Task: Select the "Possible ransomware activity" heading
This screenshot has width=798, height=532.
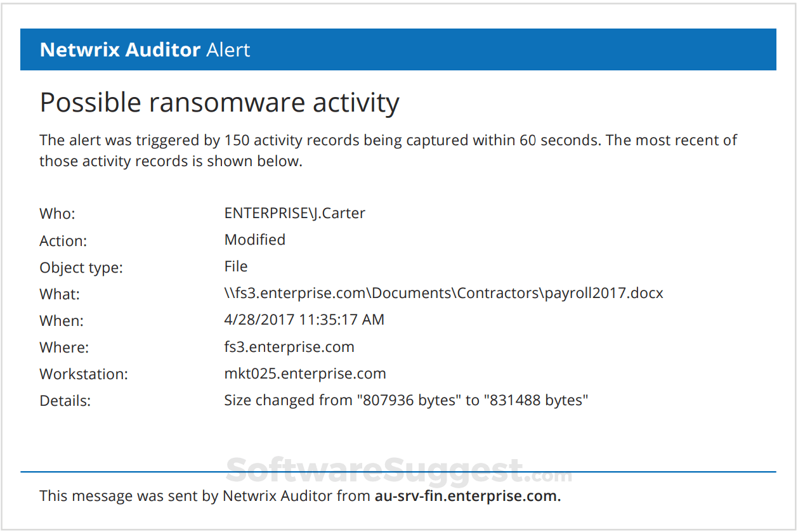Action: tap(219, 103)
